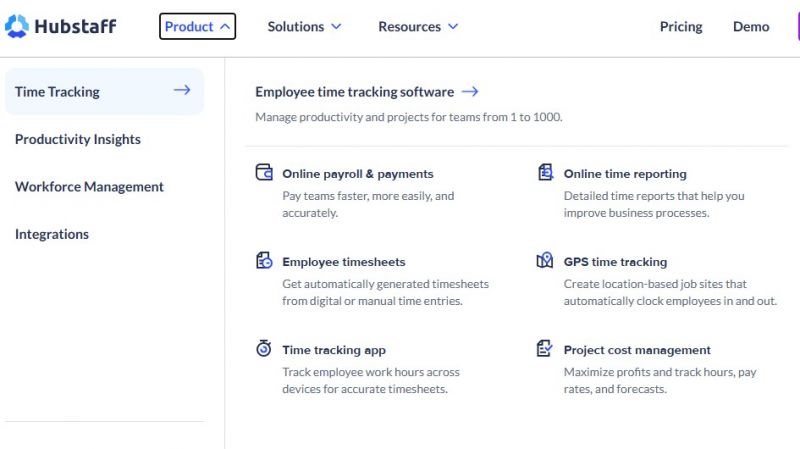The height and width of the screenshot is (449, 800).
Task: Click 'Get automatically generated timesheets' text
Action: pos(385,292)
